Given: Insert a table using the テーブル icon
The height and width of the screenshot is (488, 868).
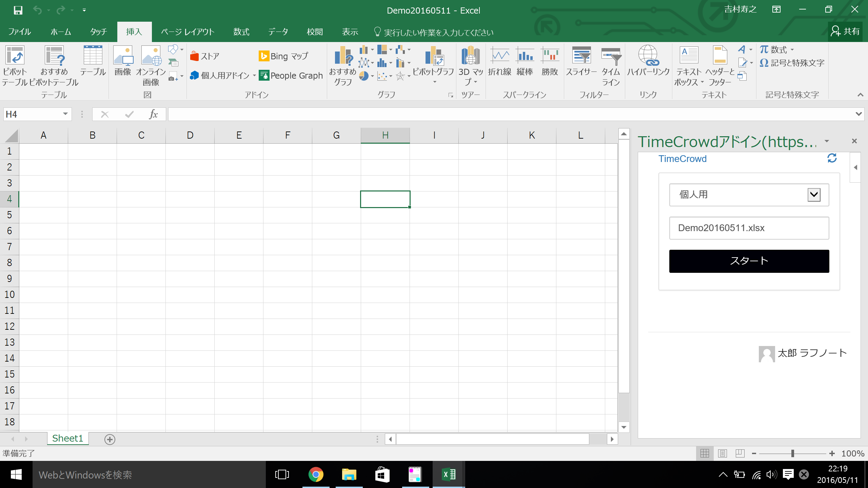Looking at the screenshot, I should (x=93, y=61).
